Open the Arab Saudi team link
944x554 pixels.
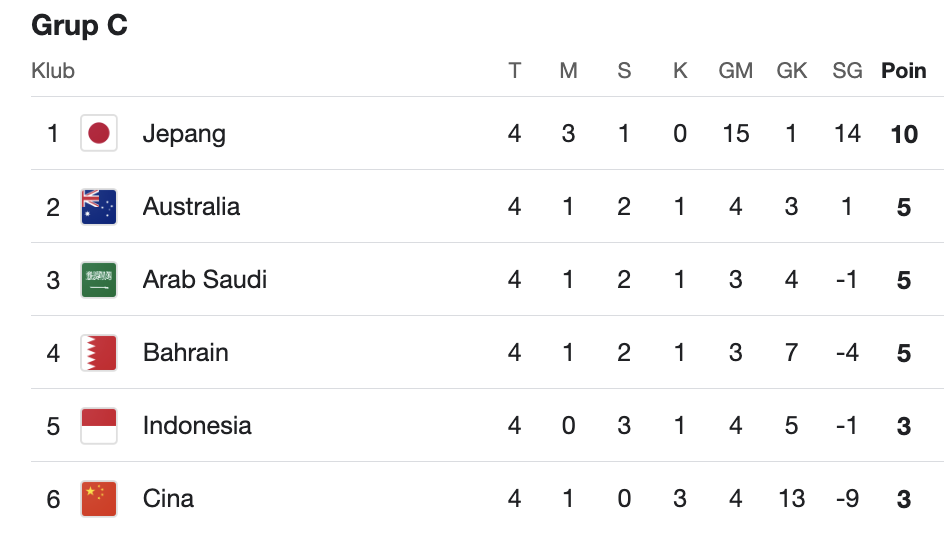[205, 279]
